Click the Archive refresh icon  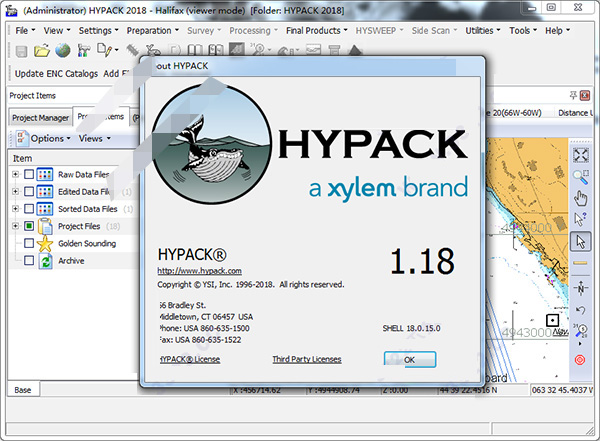point(46,261)
